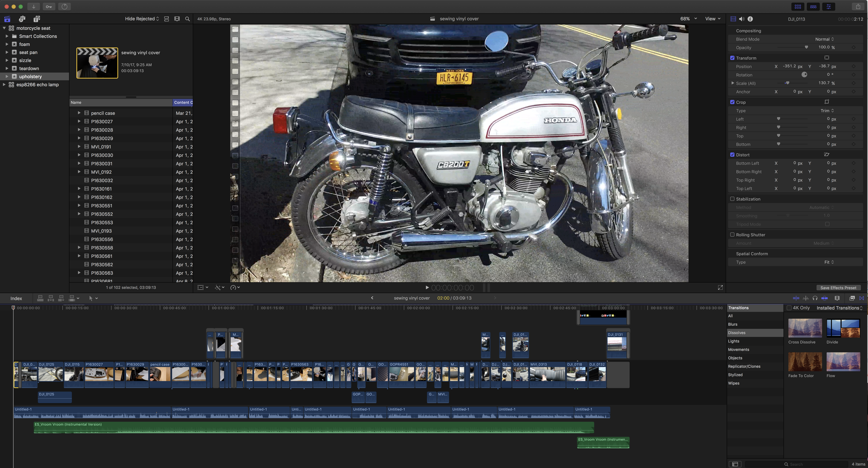Change Crop Type Trim dropdown

[x=827, y=110]
